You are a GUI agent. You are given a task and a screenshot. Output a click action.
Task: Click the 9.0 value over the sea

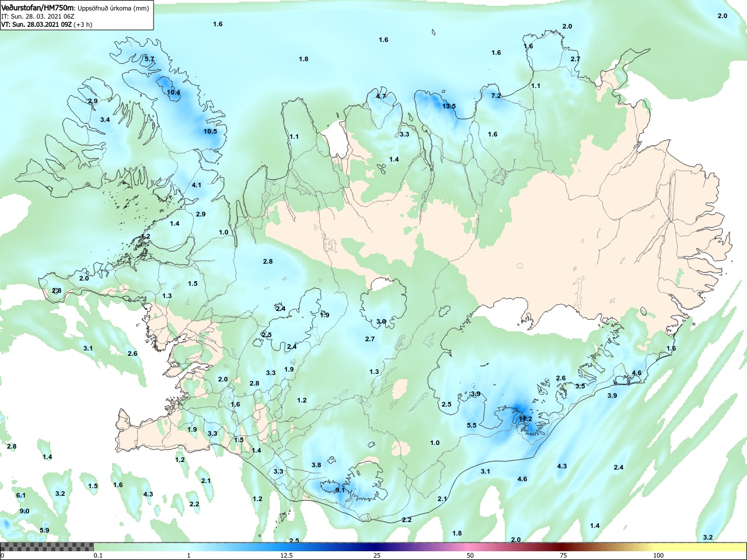tap(25, 511)
